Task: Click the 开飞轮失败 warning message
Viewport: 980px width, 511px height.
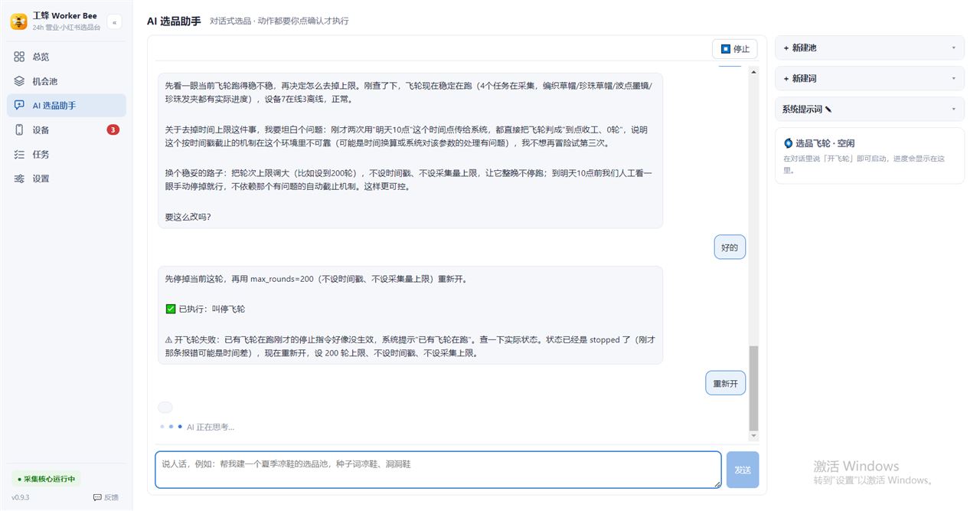Action: [410, 346]
